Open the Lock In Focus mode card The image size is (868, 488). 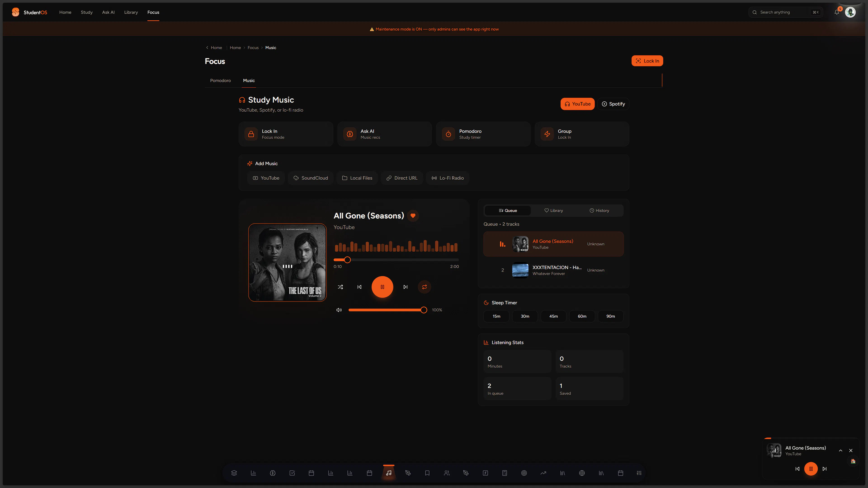[x=286, y=134]
